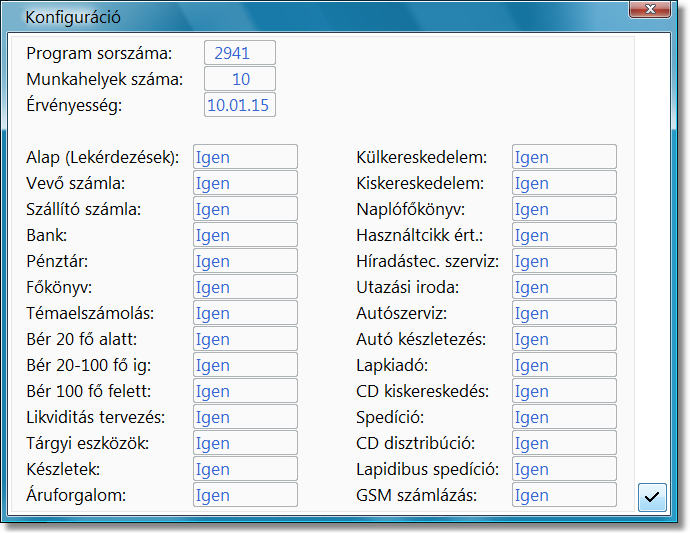Click the Pénztár value field
The image size is (690, 535).
click(245, 260)
